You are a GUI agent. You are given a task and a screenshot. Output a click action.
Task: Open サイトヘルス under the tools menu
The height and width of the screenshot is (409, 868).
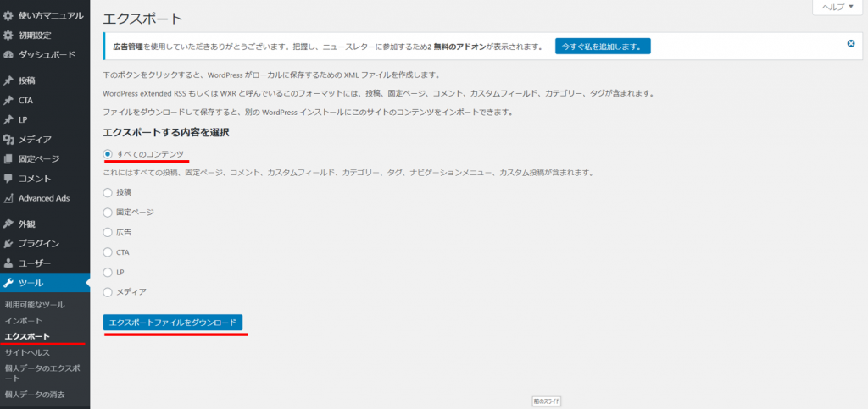click(x=27, y=352)
